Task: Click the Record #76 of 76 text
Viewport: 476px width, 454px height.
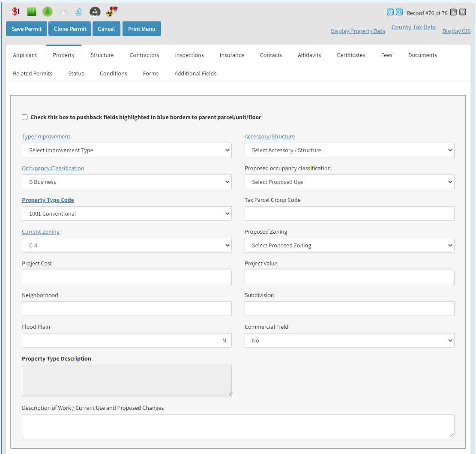Action: pyautogui.click(x=427, y=13)
